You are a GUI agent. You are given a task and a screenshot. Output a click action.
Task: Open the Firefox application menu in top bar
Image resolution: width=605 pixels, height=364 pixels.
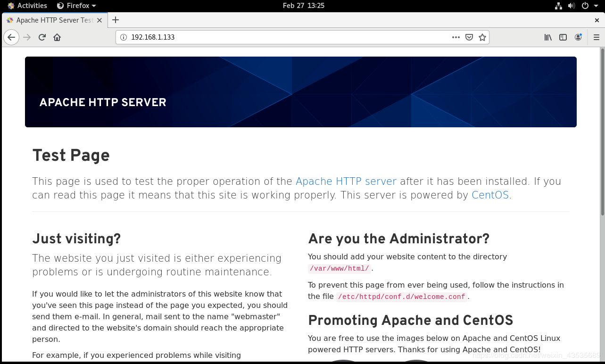[76, 6]
